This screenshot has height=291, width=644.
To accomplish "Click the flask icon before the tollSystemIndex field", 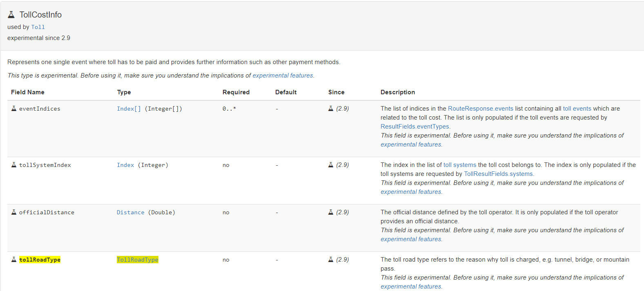I will pos(14,165).
